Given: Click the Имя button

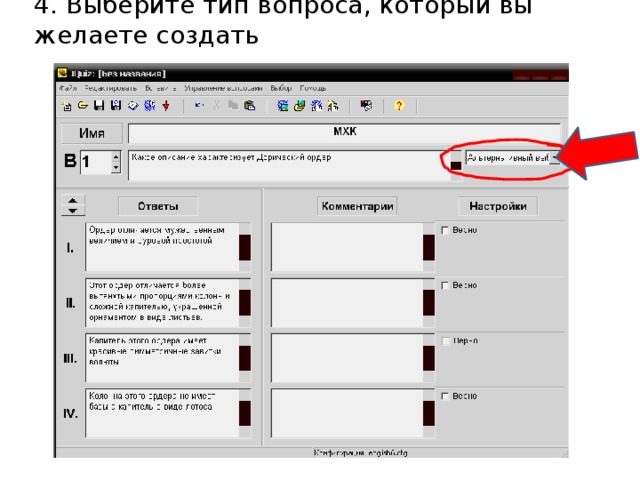Looking at the screenshot, I should pos(92,133).
